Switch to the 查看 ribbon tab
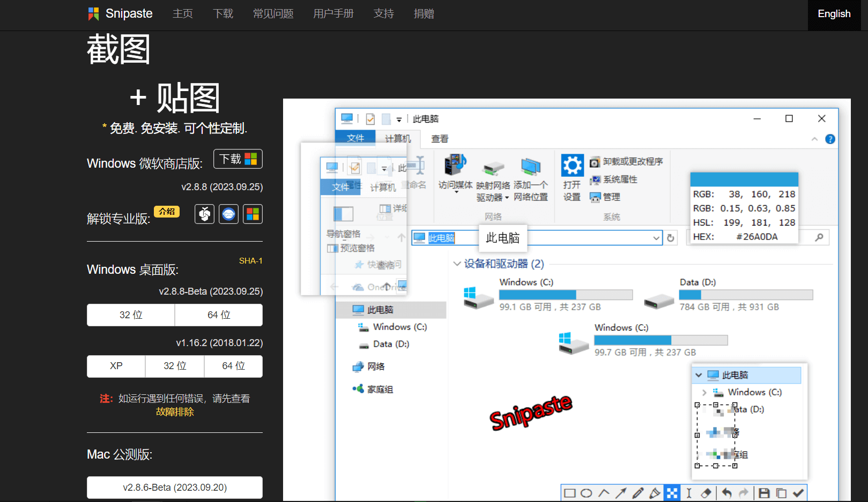The width and height of the screenshot is (868, 502). pos(440,139)
